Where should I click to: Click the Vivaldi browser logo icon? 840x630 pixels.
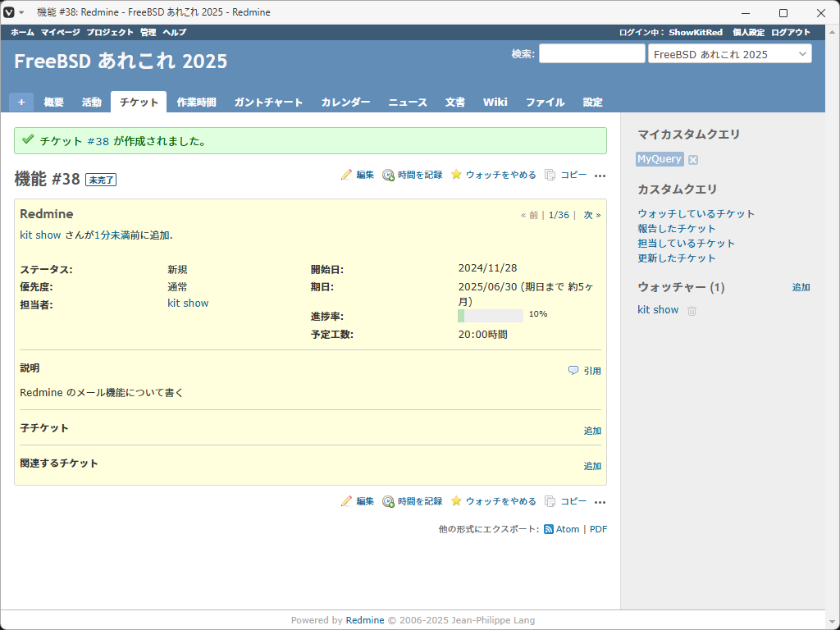8,11
